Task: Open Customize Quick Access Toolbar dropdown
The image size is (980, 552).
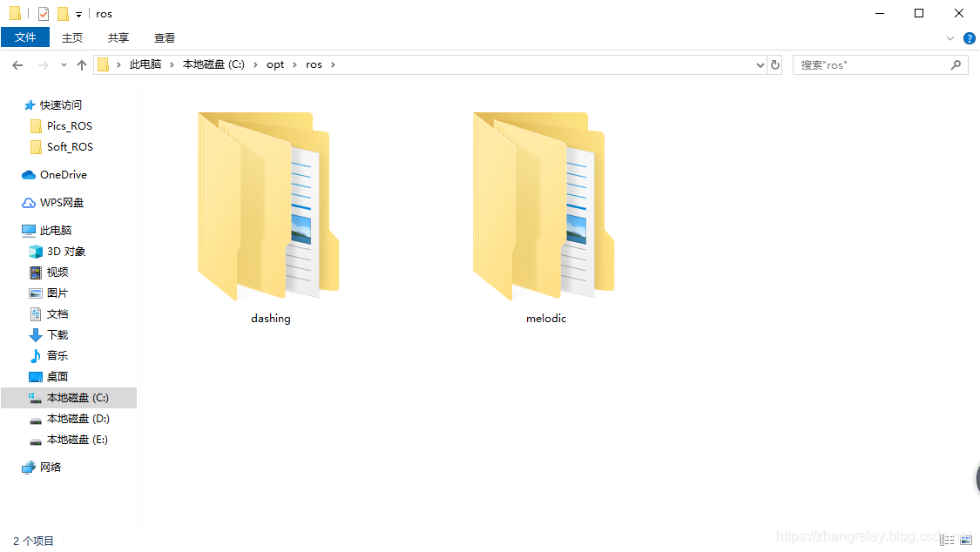Action: click(x=78, y=14)
